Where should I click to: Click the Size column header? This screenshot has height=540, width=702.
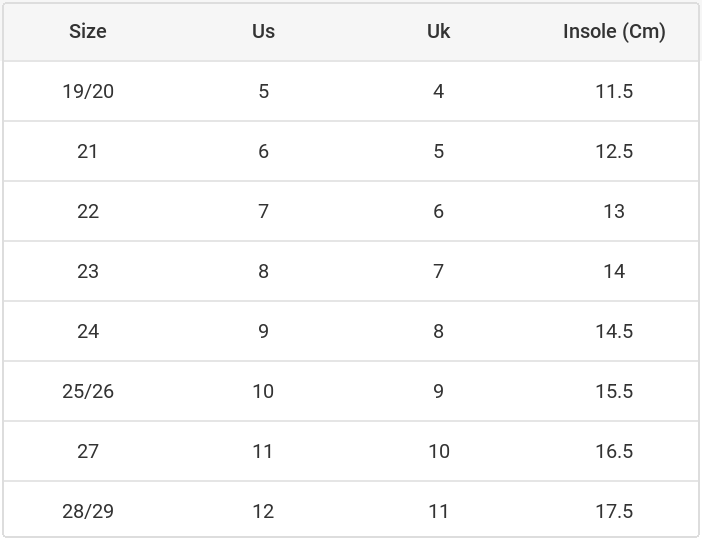(x=88, y=31)
